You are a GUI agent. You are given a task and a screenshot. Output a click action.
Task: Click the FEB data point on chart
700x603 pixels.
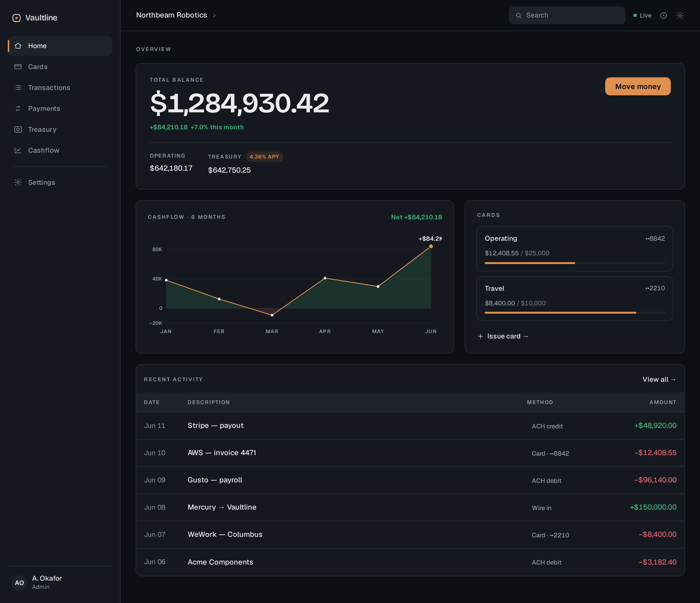tap(219, 299)
